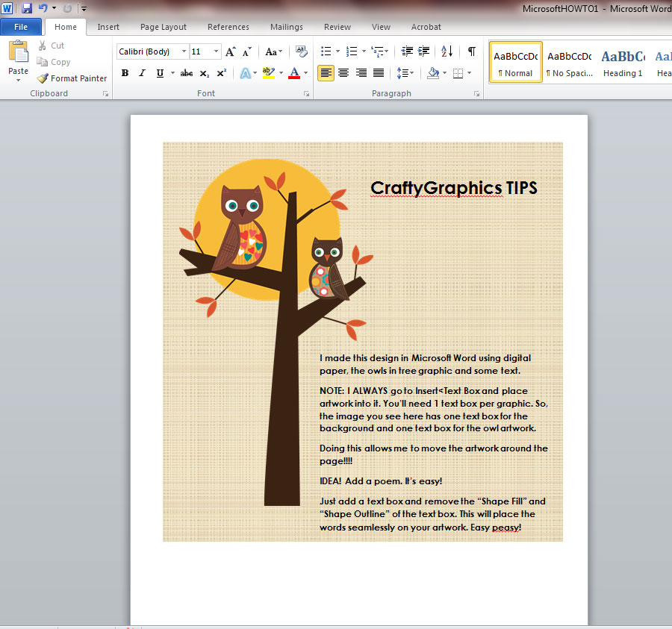Open the Mailings ribbon tab

click(286, 27)
